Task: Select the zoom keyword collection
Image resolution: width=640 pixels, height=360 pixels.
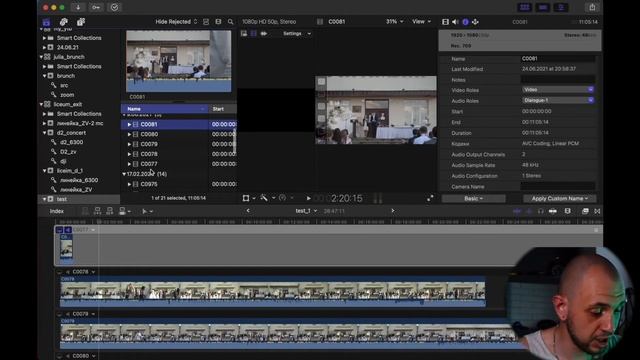Action: click(67, 95)
